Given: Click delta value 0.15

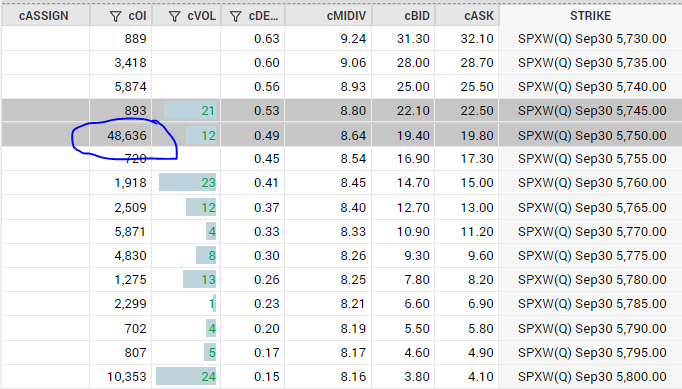Looking at the screenshot, I should (267, 377).
